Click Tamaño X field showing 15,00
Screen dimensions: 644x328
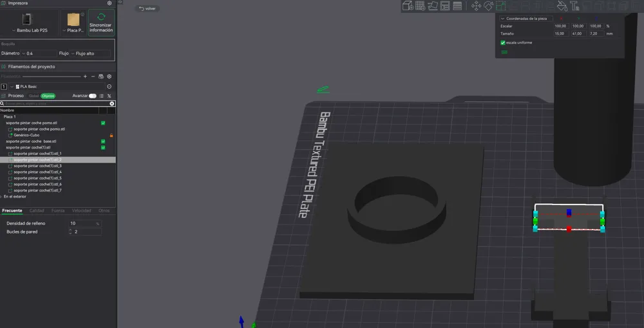pos(561,33)
